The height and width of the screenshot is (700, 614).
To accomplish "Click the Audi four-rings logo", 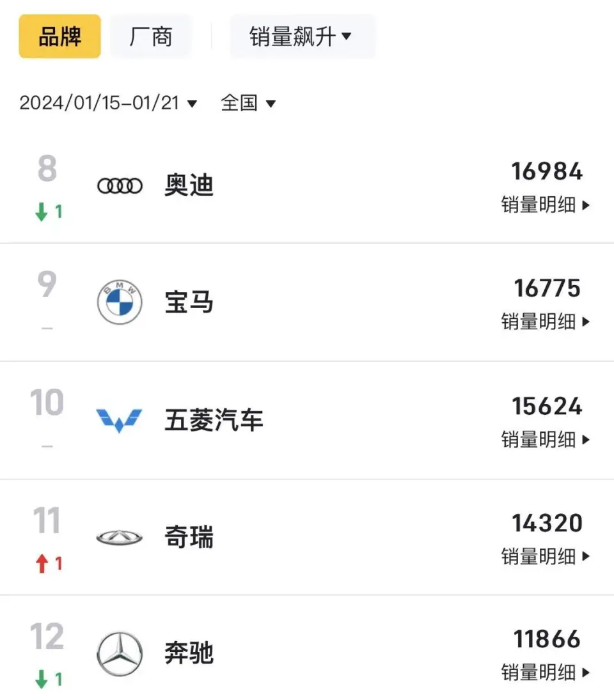I will tap(120, 186).
